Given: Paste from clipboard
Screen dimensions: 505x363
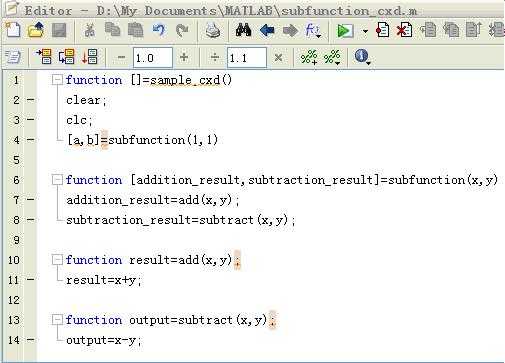Looking at the screenshot, I should pos(135,30).
